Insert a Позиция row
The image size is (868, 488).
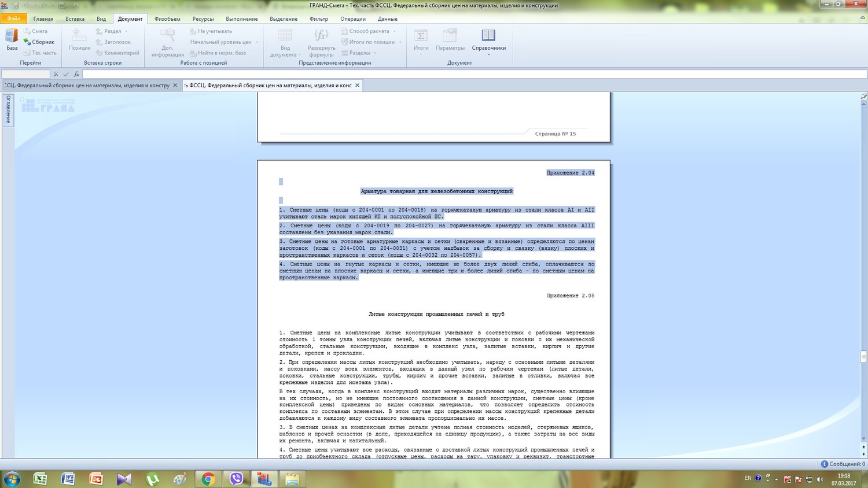pyautogui.click(x=79, y=40)
